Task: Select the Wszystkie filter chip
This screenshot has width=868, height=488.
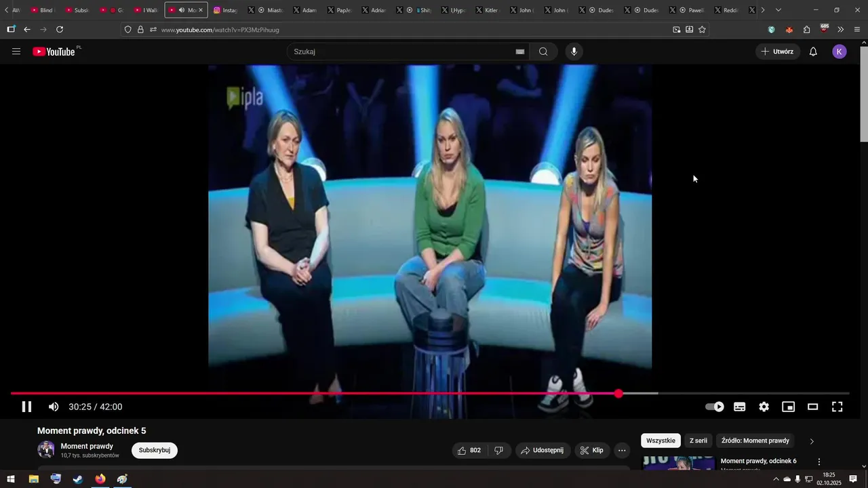Action: [660, 441]
